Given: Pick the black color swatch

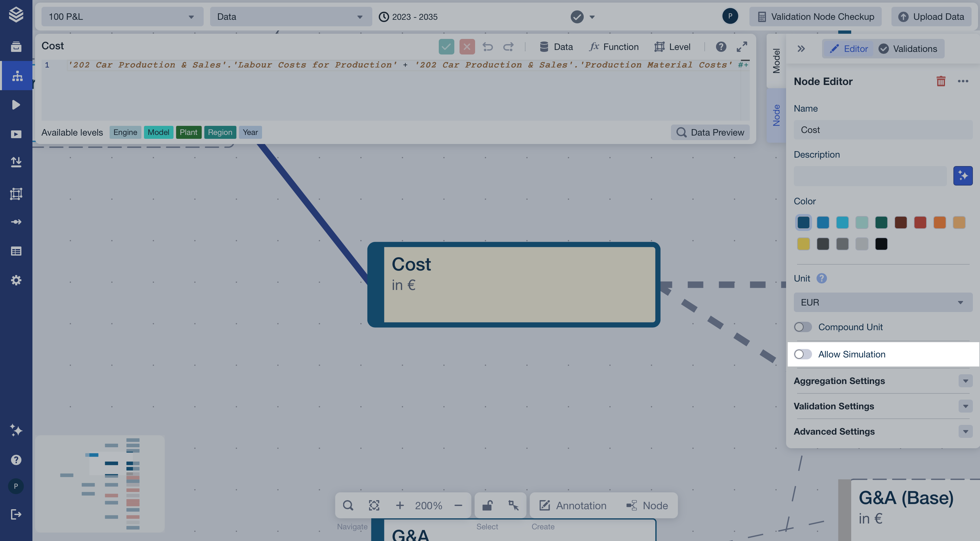Looking at the screenshot, I should (x=881, y=244).
